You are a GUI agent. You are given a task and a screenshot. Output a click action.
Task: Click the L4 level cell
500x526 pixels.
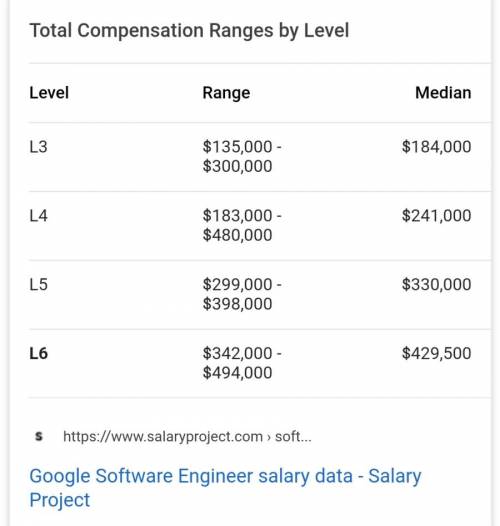tap(39, 216)
